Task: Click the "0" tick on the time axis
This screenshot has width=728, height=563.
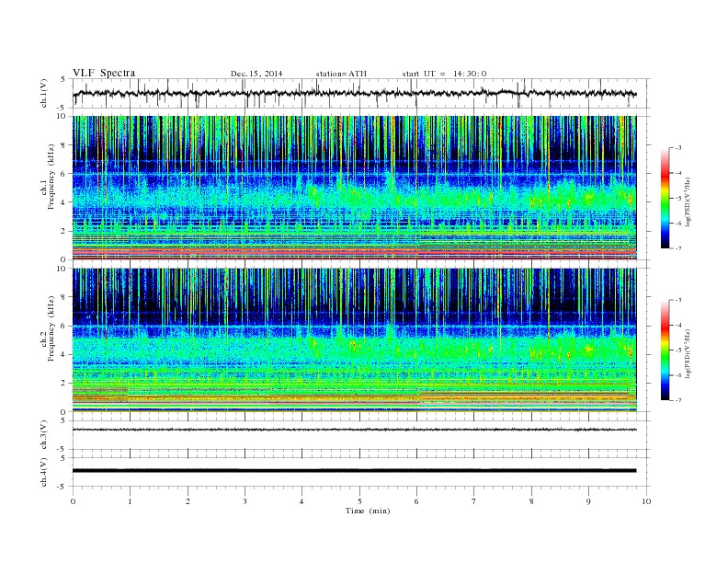Action: [x=73, y=501]
